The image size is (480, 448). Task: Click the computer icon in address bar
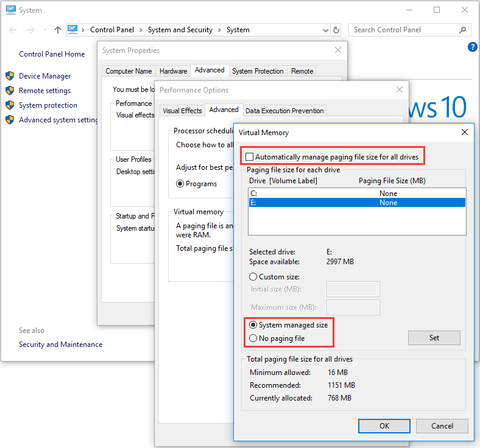tap(72, 30)
